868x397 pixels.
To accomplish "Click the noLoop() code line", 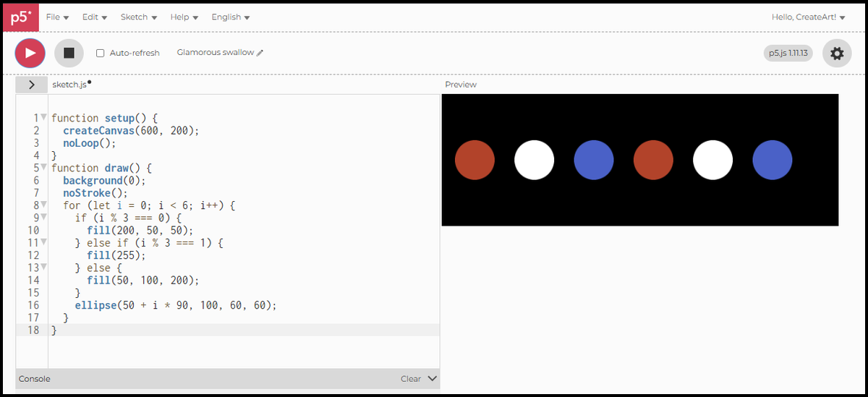I will pos(90,142).
